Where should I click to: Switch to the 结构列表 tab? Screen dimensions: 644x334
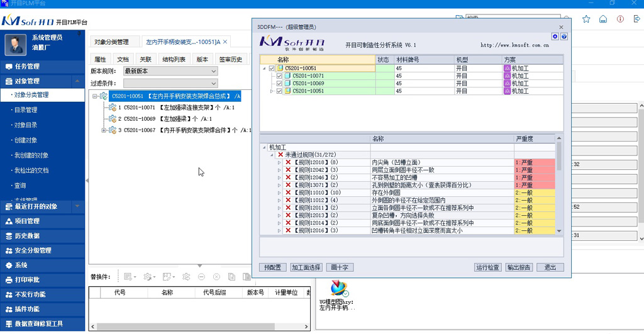coord(174,60)
